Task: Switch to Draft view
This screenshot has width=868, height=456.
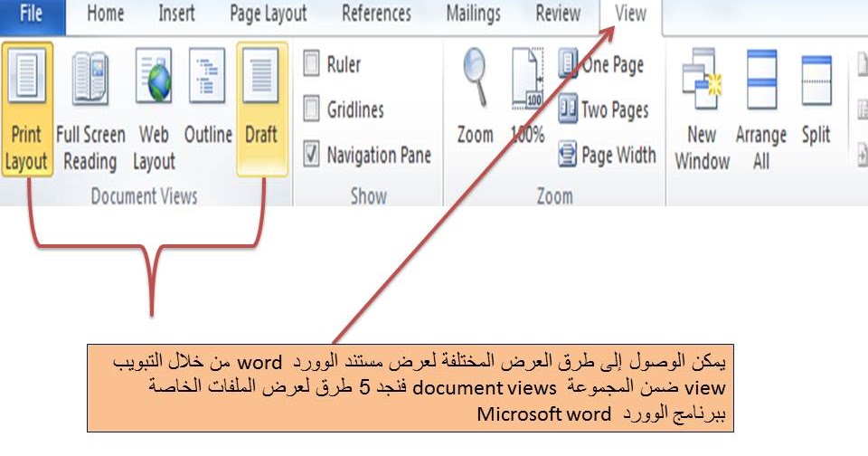Action: 261,109
